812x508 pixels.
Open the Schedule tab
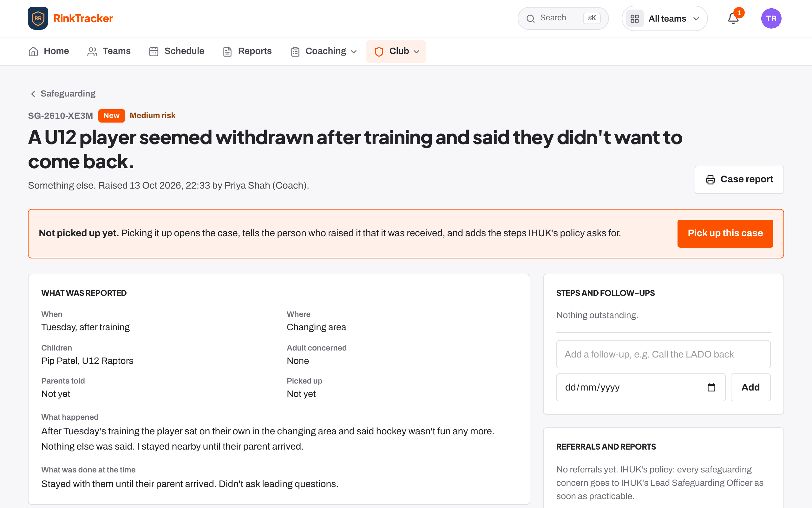click(x=176, y=51)
